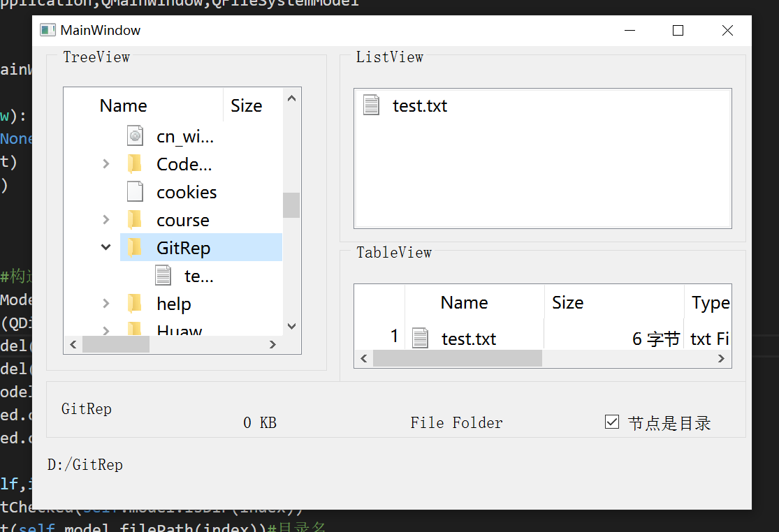Click the test.txt file icon in ListView
779x532 pixels.
click(x=371, y=105)
